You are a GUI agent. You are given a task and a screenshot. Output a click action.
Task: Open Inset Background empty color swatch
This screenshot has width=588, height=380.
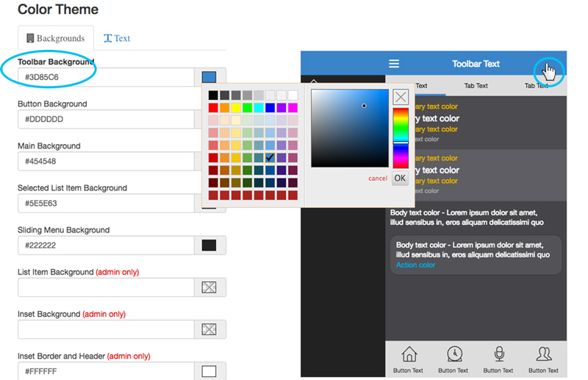(209, 329)
